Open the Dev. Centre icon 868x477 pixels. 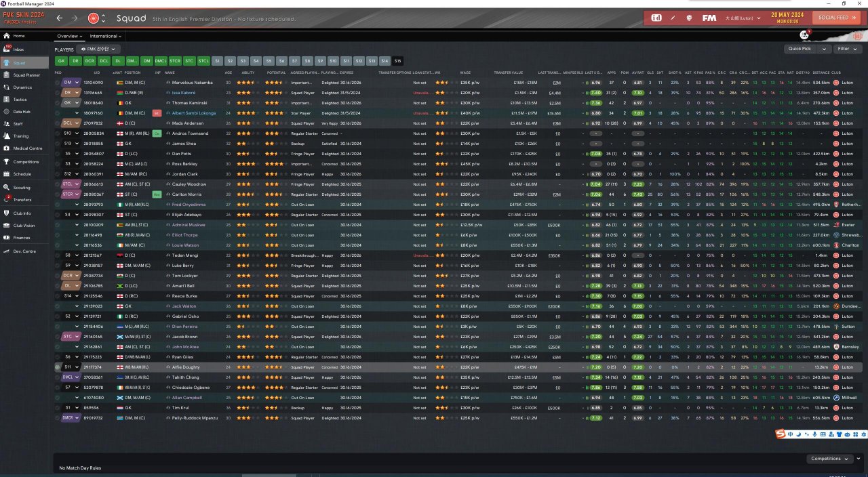pos(7,251)
